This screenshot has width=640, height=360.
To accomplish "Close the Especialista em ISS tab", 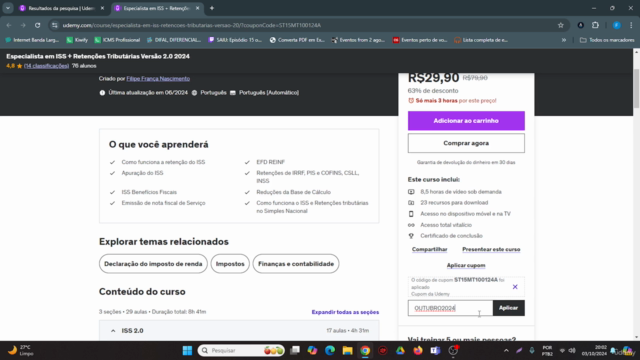I will coord(198,8).
